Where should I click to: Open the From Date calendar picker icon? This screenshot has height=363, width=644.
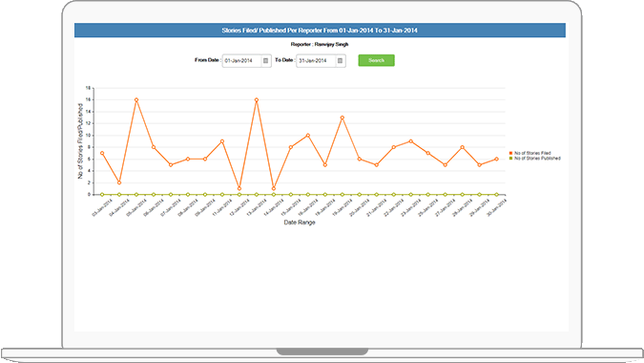point(265,61)
